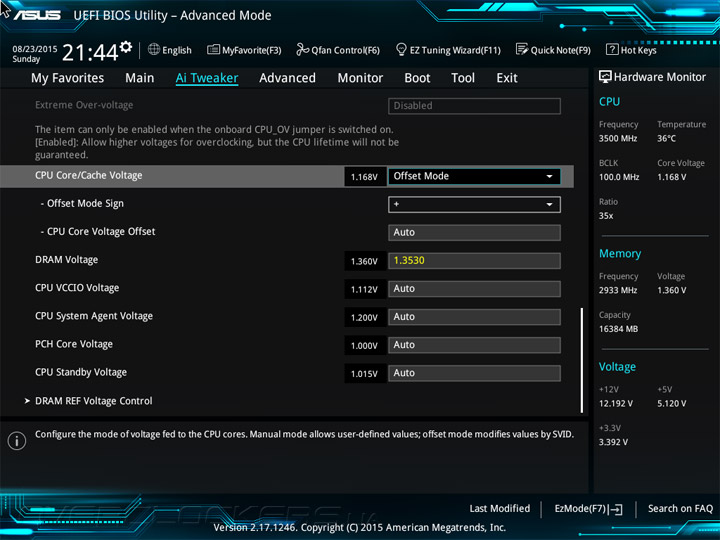Open Quick Note(F9)
Viewport: 720px width, 540px height.
(x=553, y=50)
